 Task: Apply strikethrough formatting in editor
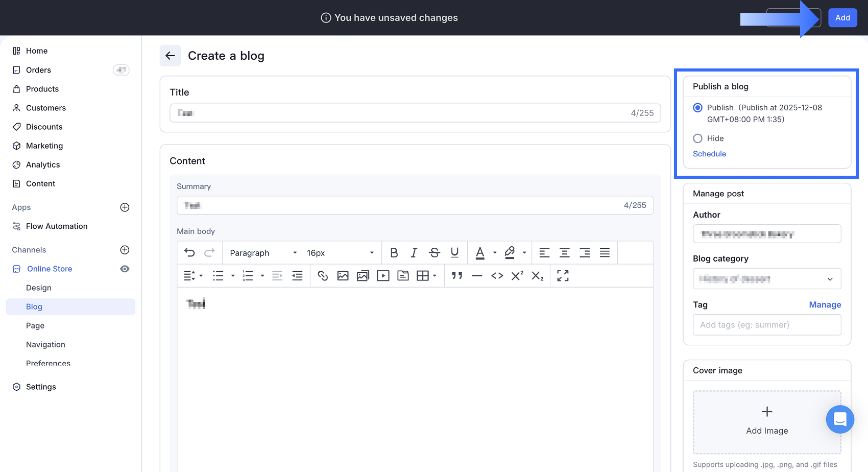coord(434,253)
